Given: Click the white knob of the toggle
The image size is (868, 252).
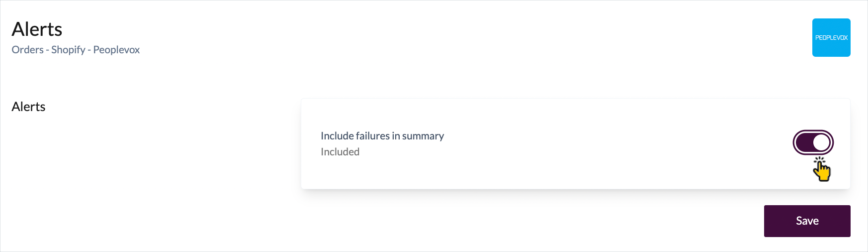Looking at the screenshot, I should (x=821, y=143).
